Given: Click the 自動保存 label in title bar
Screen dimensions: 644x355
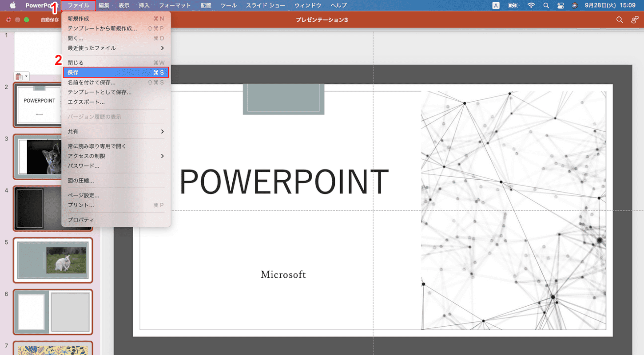Looking at the screenshot, I should 50,20.
